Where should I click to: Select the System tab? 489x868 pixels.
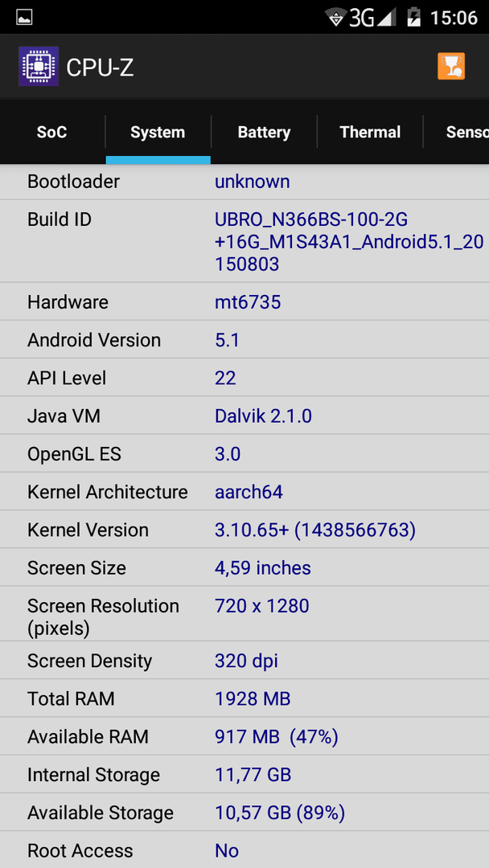(158, 133)
